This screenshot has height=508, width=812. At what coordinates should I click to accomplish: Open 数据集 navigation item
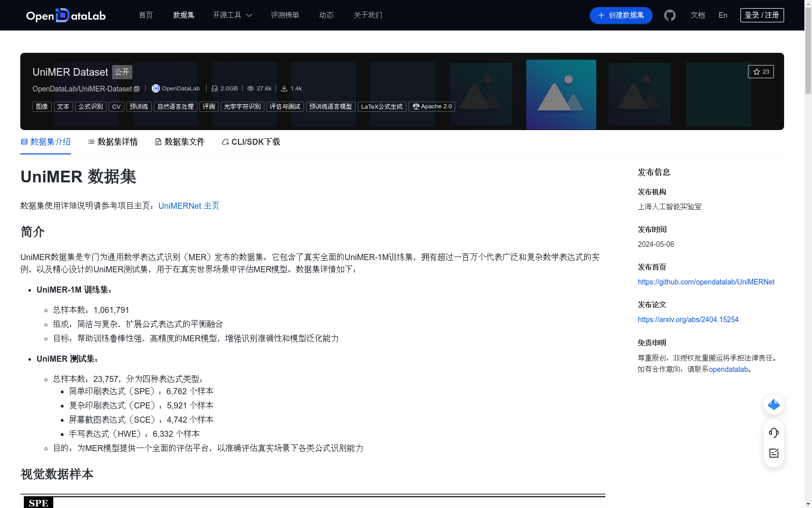click(184, 15)
